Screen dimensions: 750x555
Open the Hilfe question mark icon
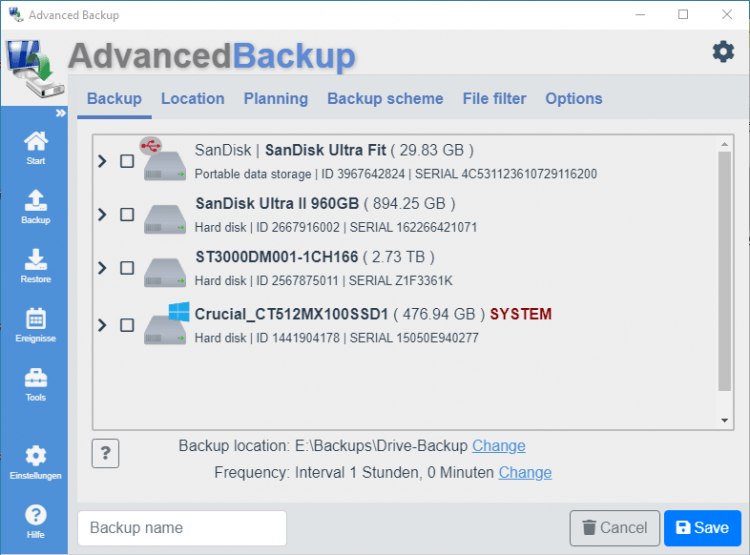pyautogui.click(x=35, y=516)
